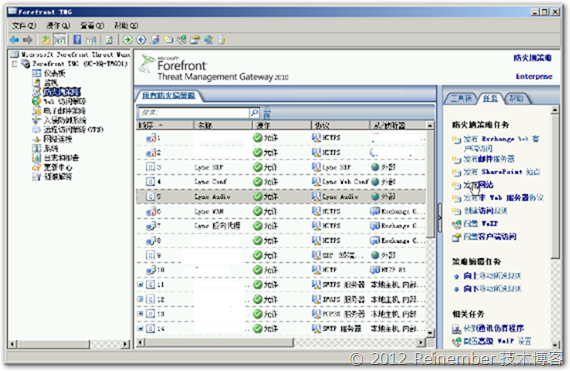Click the rule icon of row 4 Lync Conf
The width and height of the screenshot is (570, 371).
pos(150,182)
